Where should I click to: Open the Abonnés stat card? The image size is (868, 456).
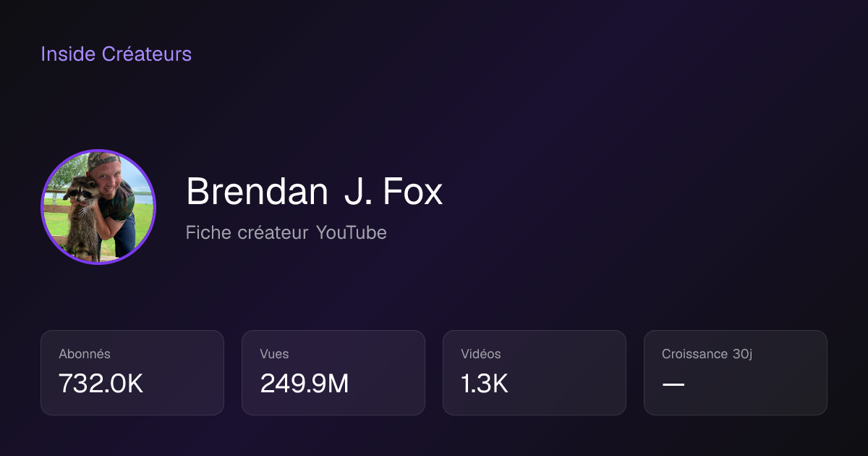(x=132, y=373)
